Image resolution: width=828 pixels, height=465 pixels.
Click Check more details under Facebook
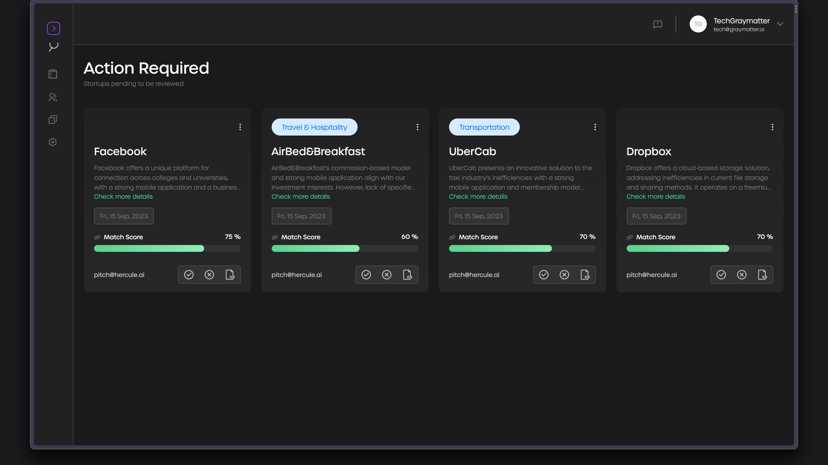(x=123, y=196)
